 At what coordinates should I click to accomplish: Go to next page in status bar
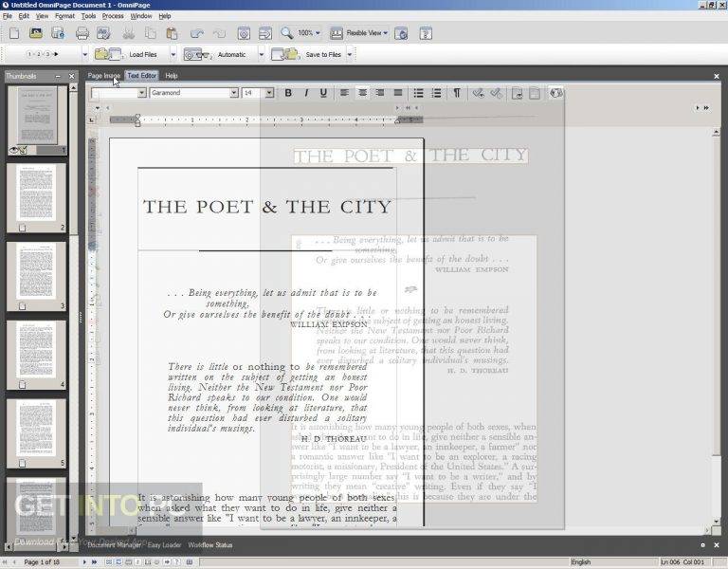pyautogui.click(x=84, y=562)
